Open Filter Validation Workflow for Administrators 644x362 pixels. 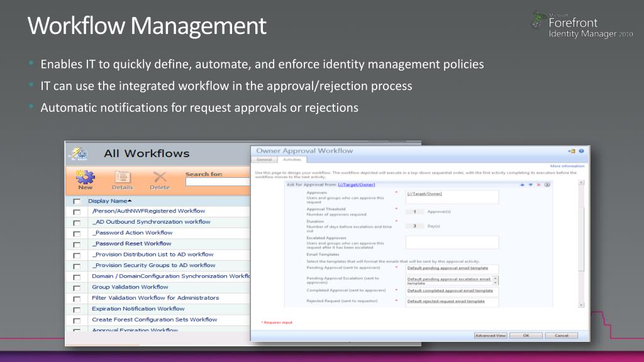click(x=155, y=297)
